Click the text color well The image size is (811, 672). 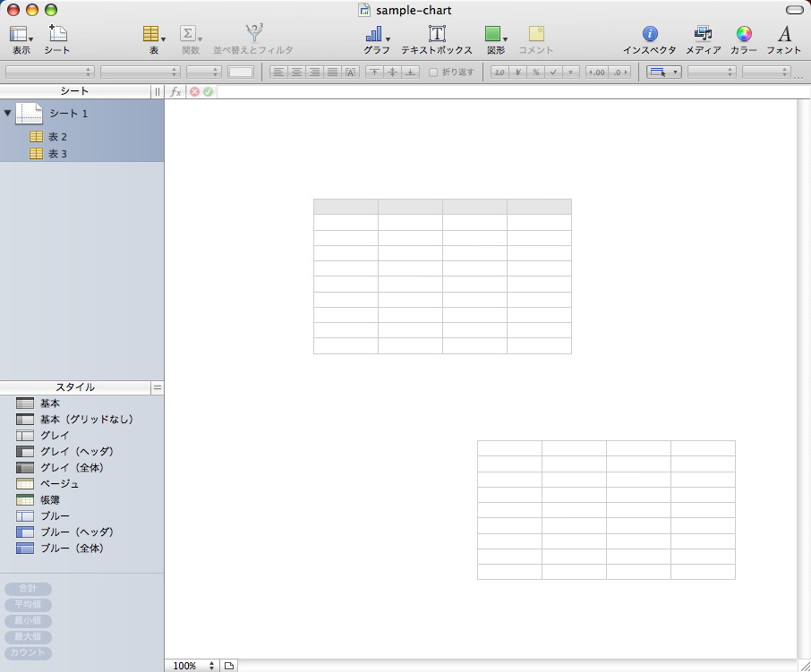[241, 72]
